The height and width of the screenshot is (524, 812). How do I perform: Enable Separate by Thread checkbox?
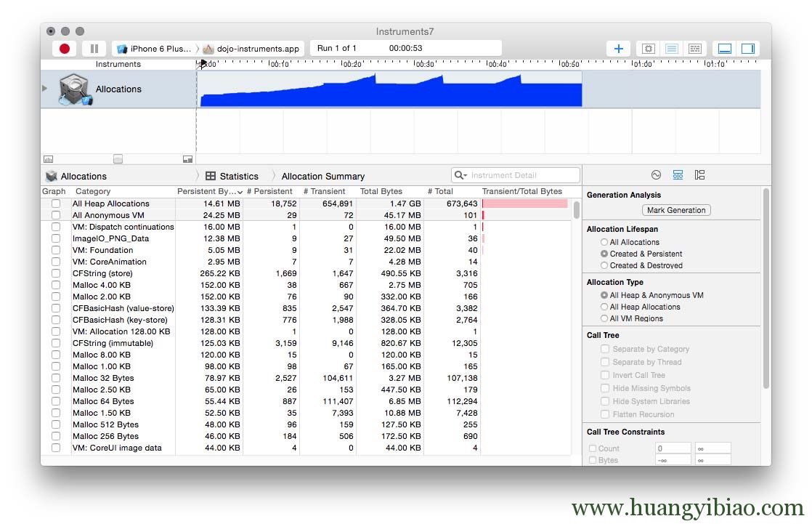click(x=604, y=362)
